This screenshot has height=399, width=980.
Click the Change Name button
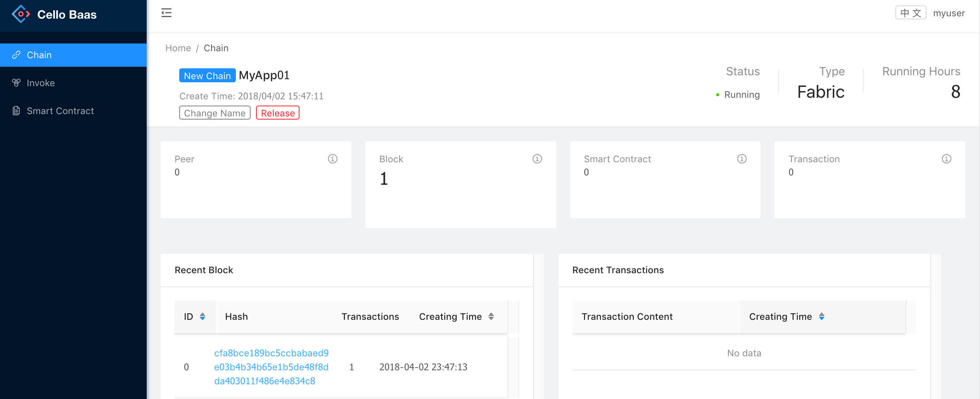215,113
